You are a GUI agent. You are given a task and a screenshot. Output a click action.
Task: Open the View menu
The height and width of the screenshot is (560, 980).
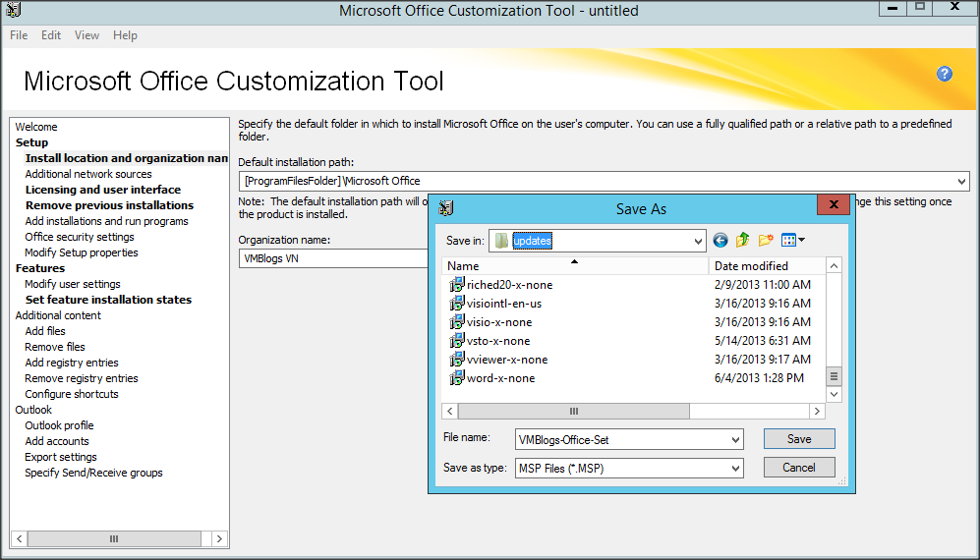86,35
